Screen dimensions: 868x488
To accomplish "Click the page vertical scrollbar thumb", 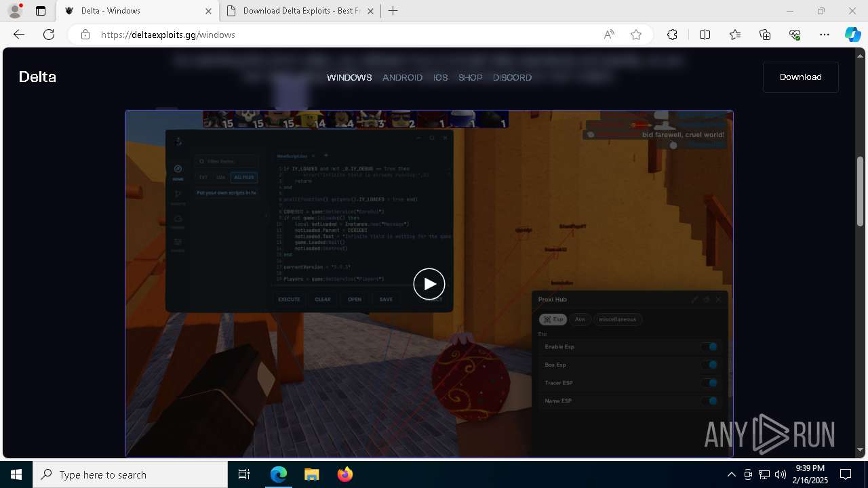I will [861, 191].
